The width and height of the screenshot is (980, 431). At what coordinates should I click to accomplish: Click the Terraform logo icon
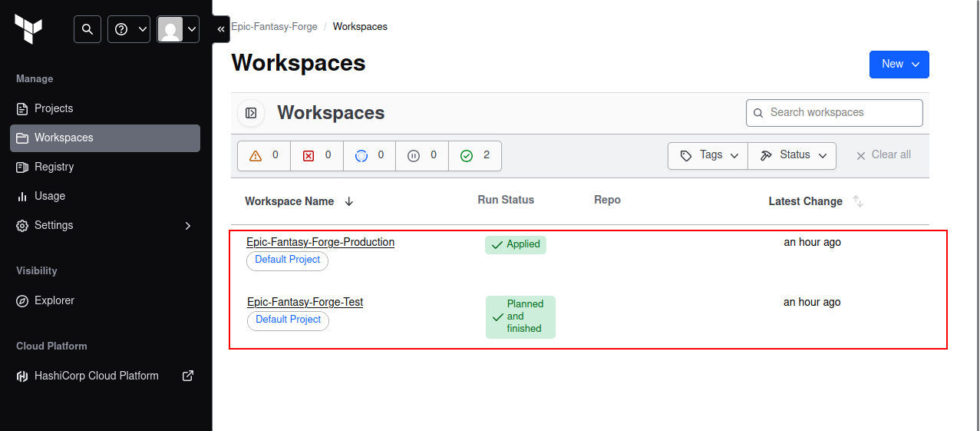28,29
